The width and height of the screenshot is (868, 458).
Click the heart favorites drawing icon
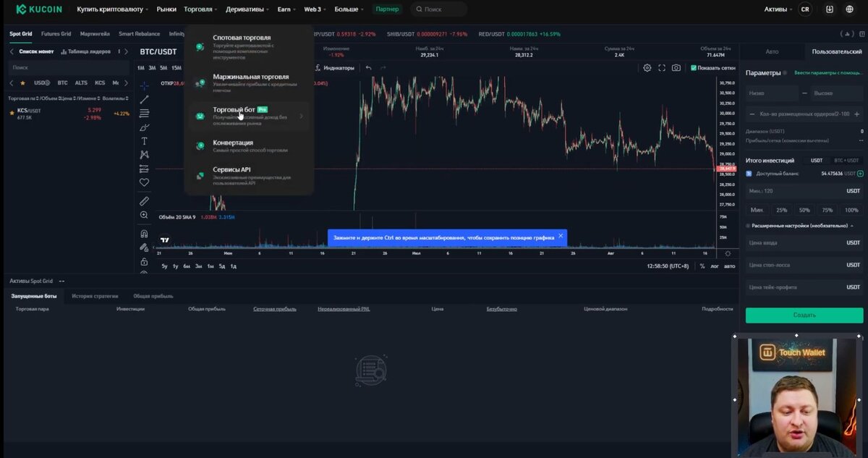pyautogui.click(x=144, y=182)
